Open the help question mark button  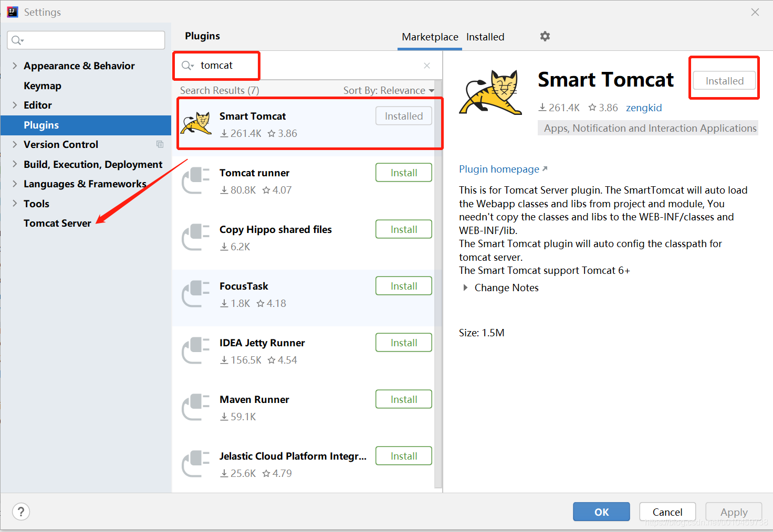(x=21, y=512)
